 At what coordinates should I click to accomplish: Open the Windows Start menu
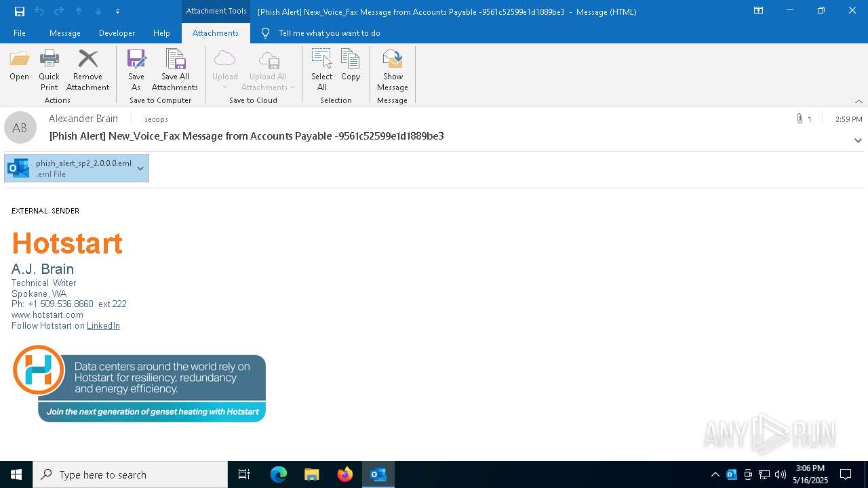(x=16, y=474)
